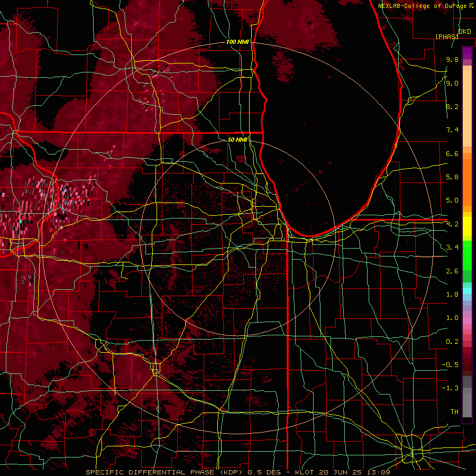Image resolution: width=476 pixels, height=476 pixels.
Task: Pick the large peach color bar segment
Action: pyautogui.click(x=467, y=108)
